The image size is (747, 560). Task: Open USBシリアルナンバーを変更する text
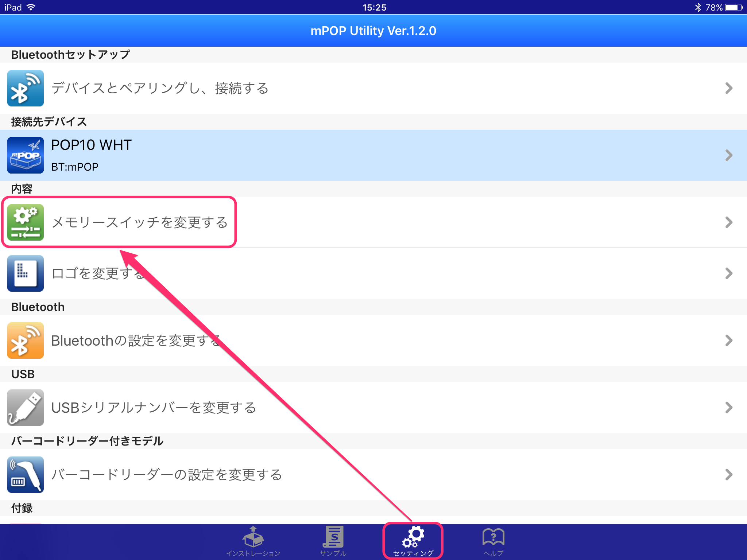154,408
